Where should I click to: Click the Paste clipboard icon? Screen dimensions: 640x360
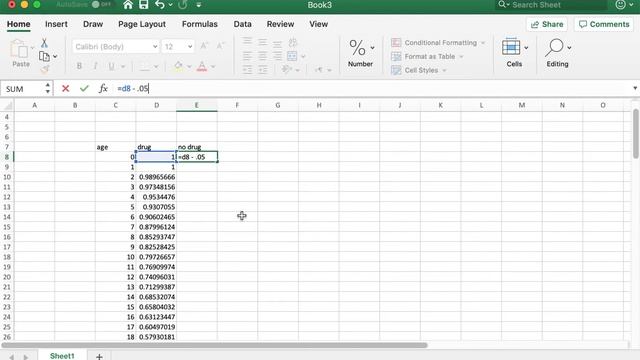click(x=19, y=49)
